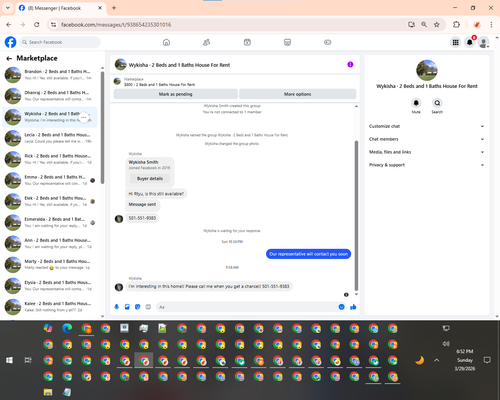Click the blue 'Our representative will contact you soon' message
This screenshot has width=500, height=400.
tap(308, 254)
